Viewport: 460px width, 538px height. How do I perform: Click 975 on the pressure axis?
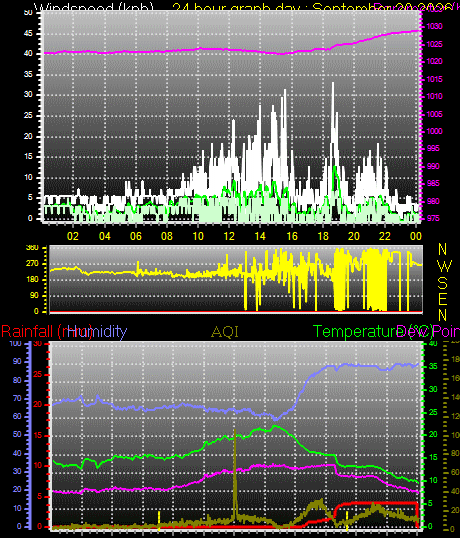[x=433, y=219]
